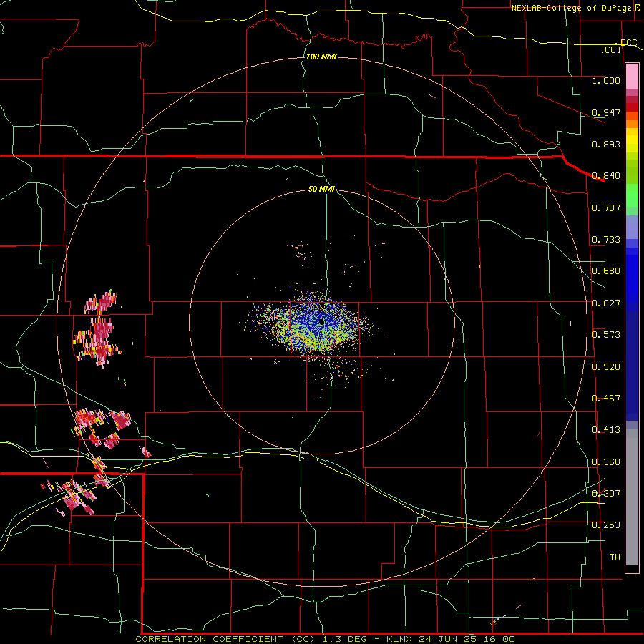This screenshot has height=644, width=644.
Task: Click the KLNX radar station identifier
Action: (x=401, y=639)
